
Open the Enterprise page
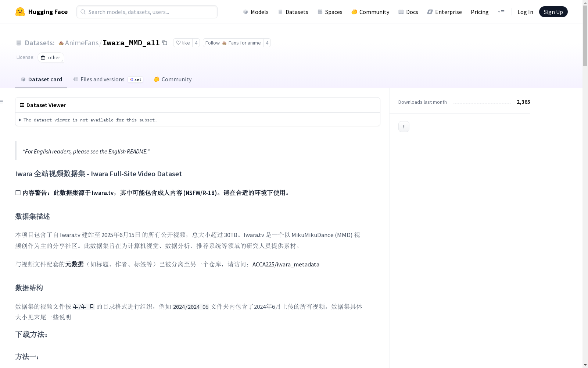(x=444, y=12)
